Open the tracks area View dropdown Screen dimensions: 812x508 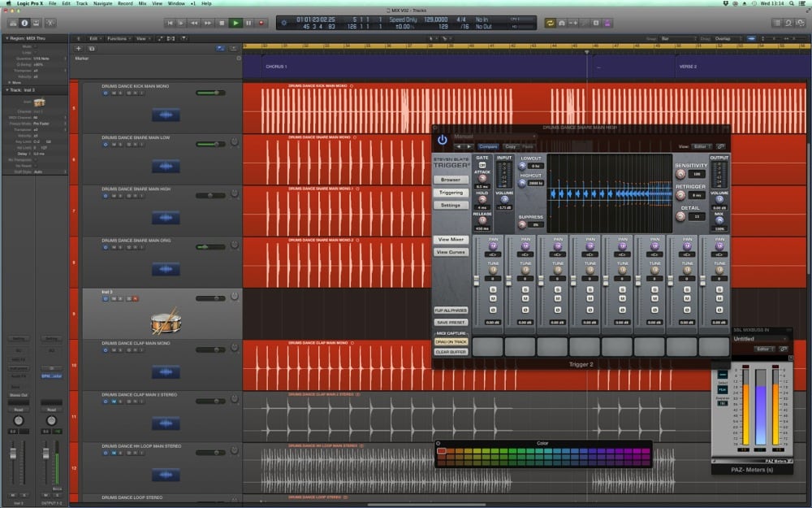142,38
